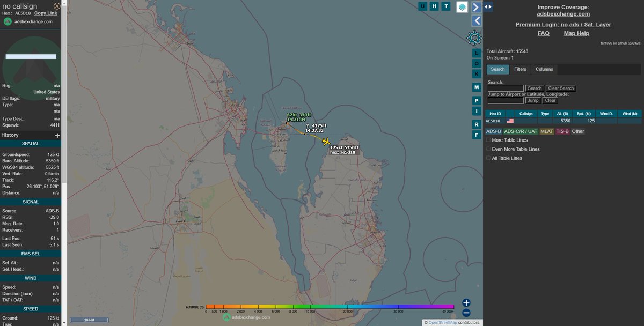Click the Jump button
Viewport: 644px width, 326px height.
(533, 100)
